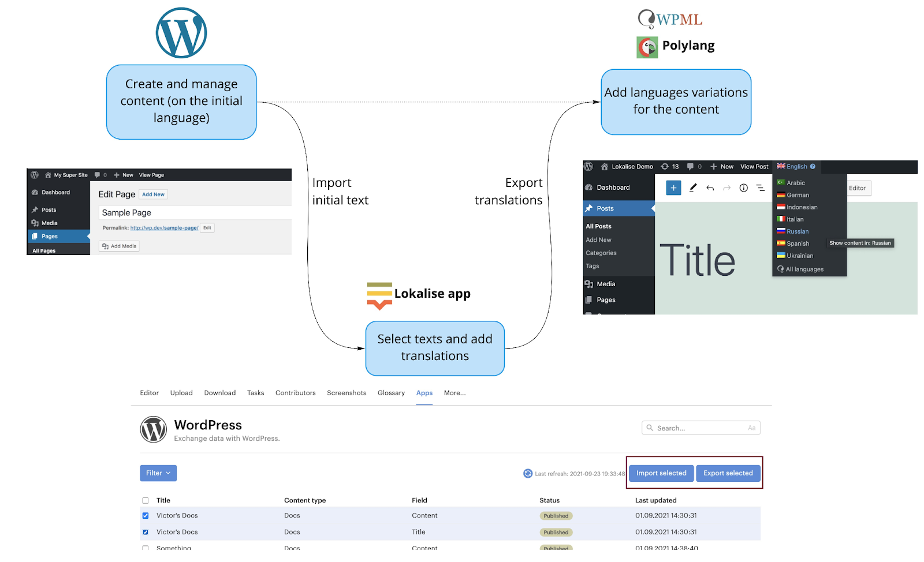Click Add New beside Edit Page
The width and height of the screenshot is (924, 562).
click(x=154, y=194)
